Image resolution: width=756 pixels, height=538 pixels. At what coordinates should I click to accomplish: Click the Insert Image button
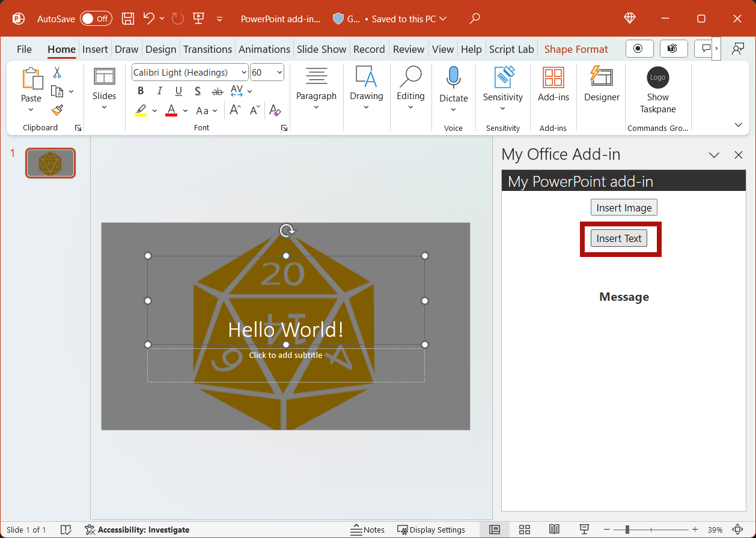[624, 208]
